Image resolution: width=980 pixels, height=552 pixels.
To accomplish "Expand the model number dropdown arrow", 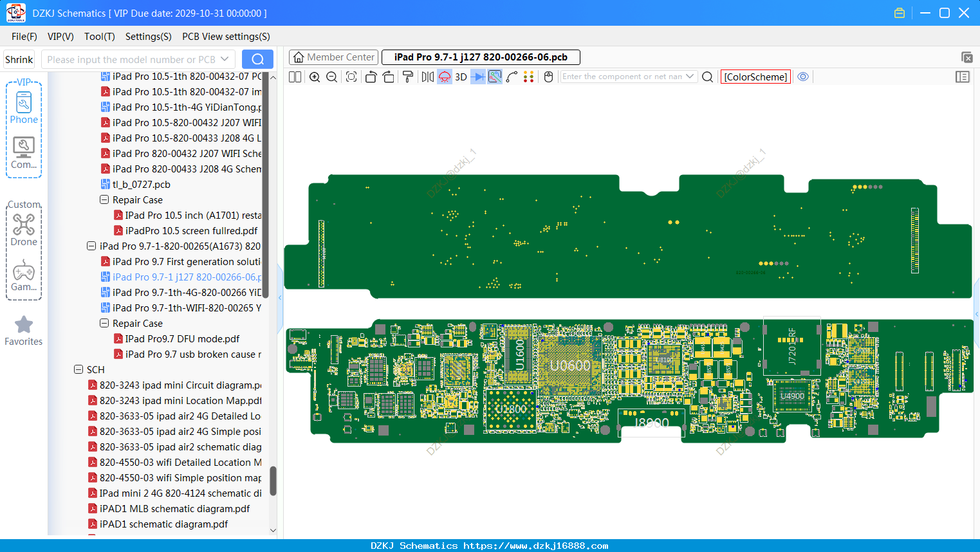I will coord(225,59).
